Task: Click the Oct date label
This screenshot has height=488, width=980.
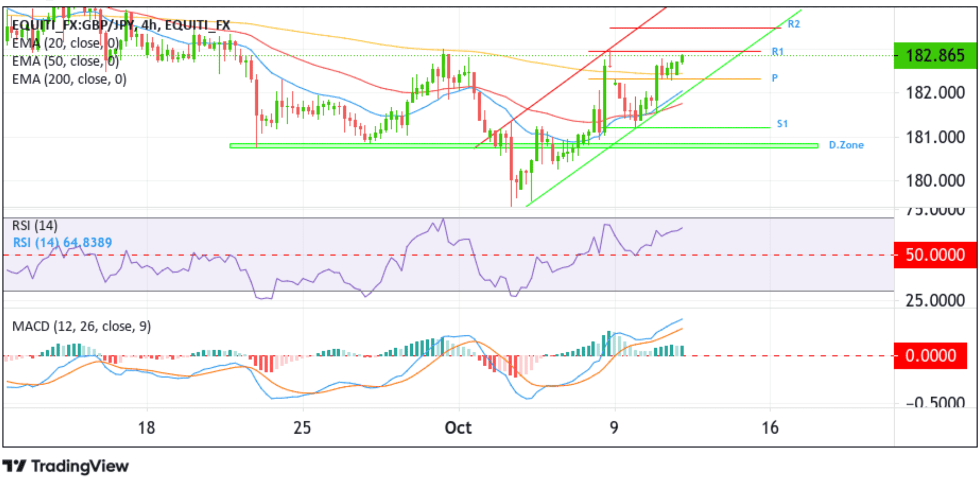Action: [458, 428]
